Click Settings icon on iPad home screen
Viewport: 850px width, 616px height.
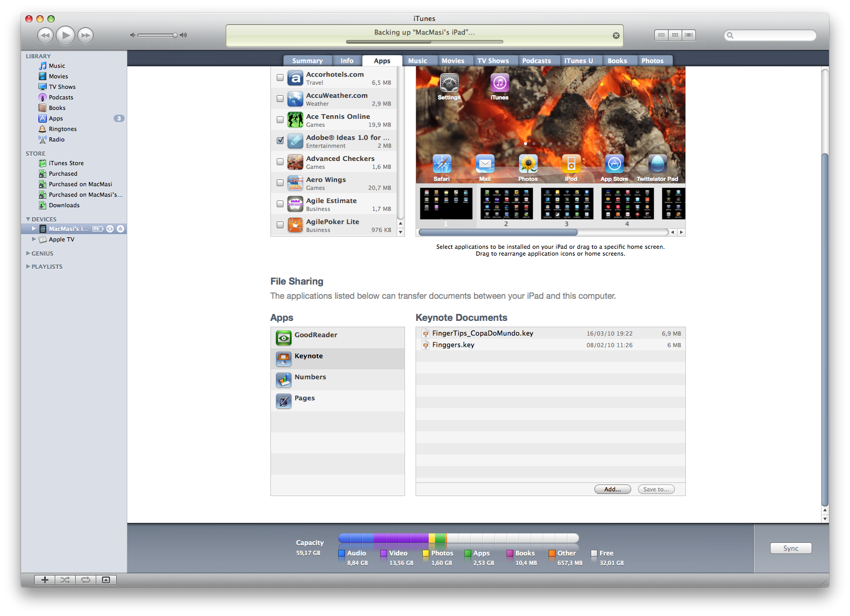(x=449, y=83)
